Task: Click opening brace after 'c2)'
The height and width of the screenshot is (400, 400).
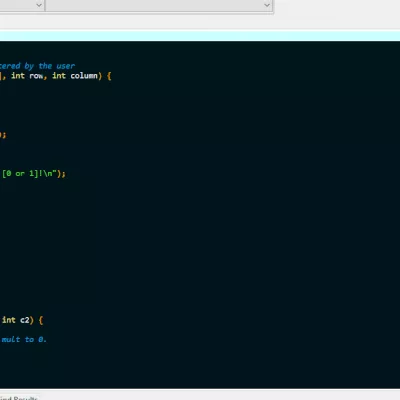Action: tap(41, 320)
